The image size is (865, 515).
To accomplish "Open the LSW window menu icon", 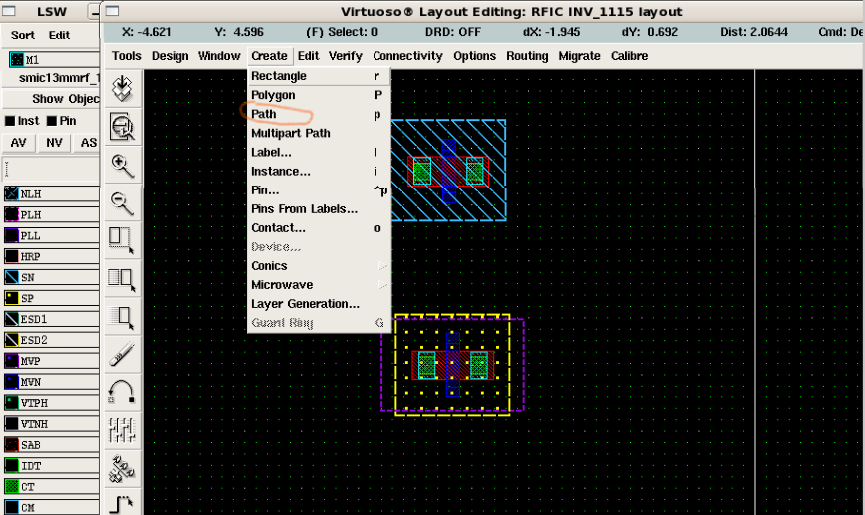I will click(x=9, y=11).
